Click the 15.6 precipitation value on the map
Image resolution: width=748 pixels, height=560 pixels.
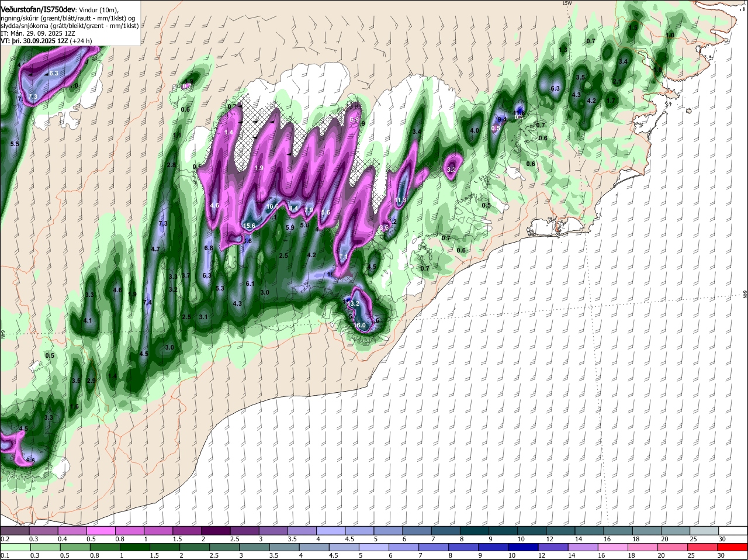250,226
